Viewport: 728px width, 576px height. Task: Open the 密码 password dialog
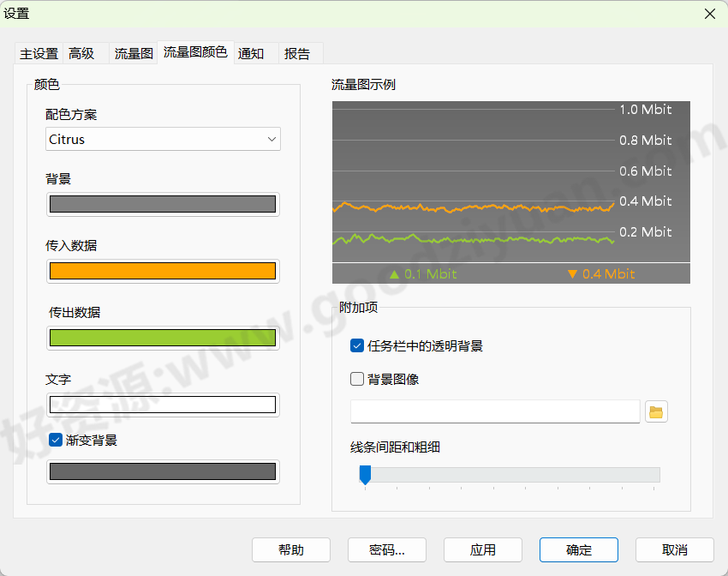pos(387,549)
